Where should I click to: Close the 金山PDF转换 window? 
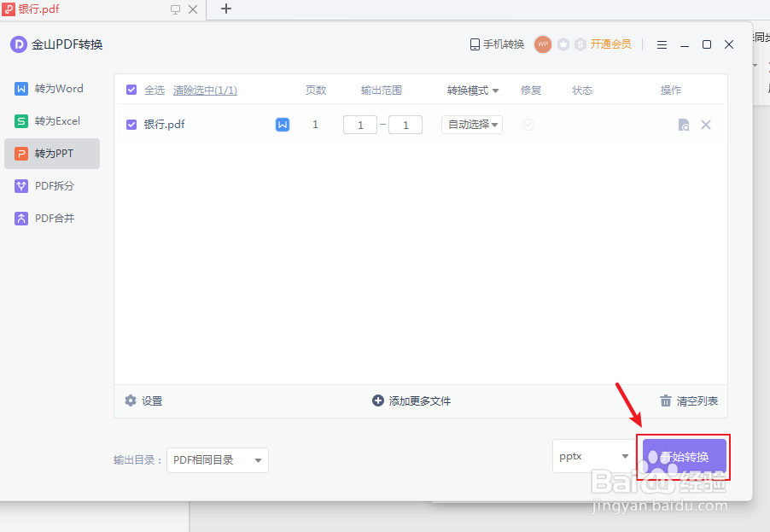click(x=729, y=44)
